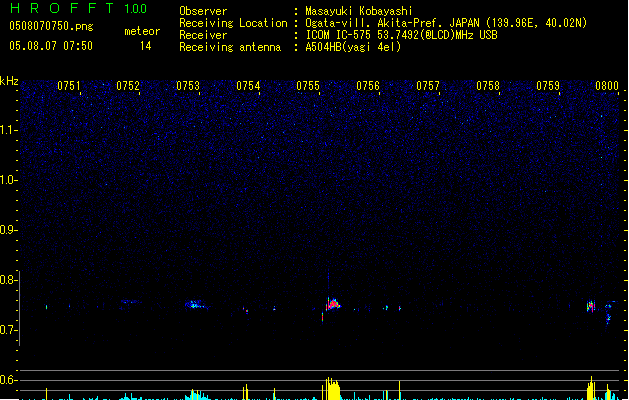
Task: Click the Observer label
Action: (x=203, y=11)
